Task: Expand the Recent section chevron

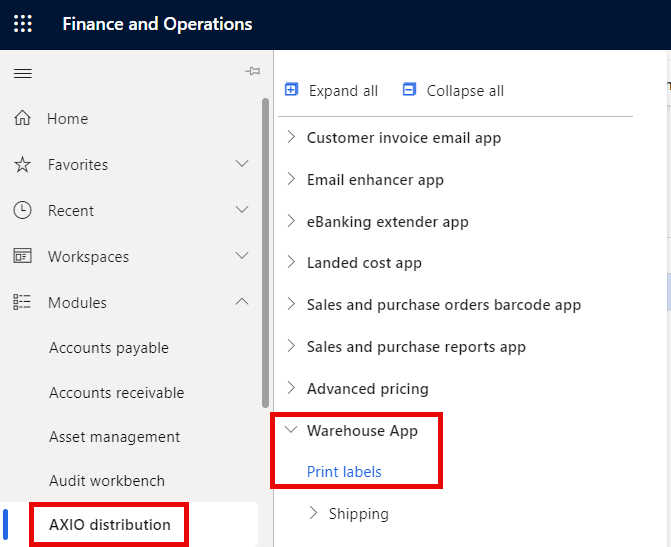Action: pyautogui.click(x=241, y=210)
